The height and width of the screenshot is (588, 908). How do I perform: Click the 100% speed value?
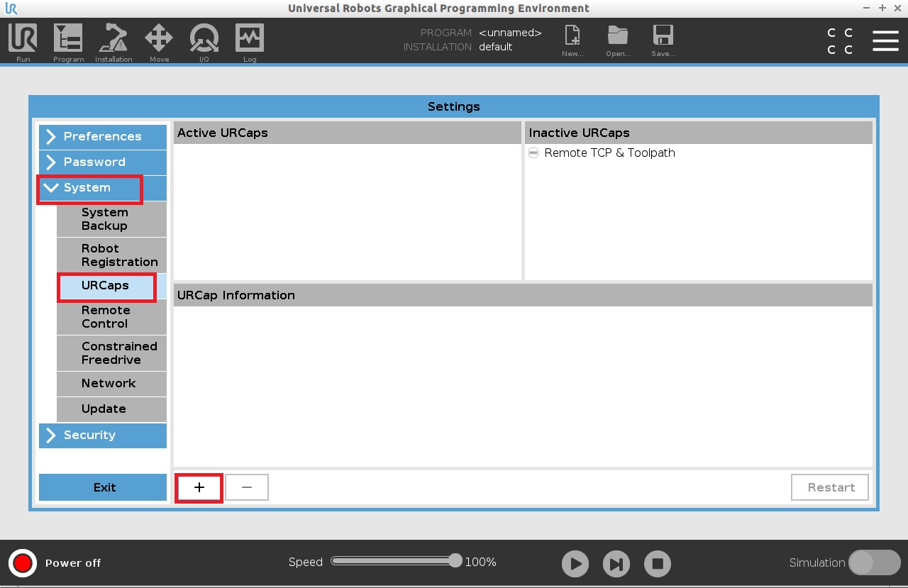click(480, 562)
